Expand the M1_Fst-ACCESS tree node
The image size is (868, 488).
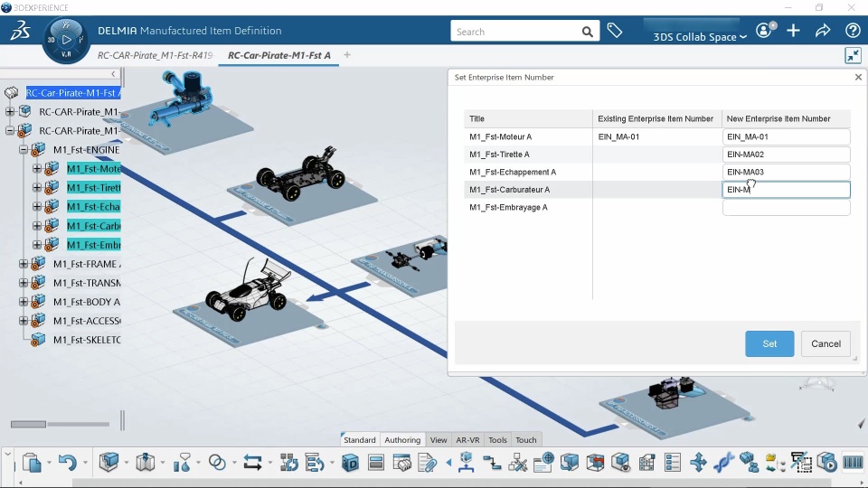(24, 320)
